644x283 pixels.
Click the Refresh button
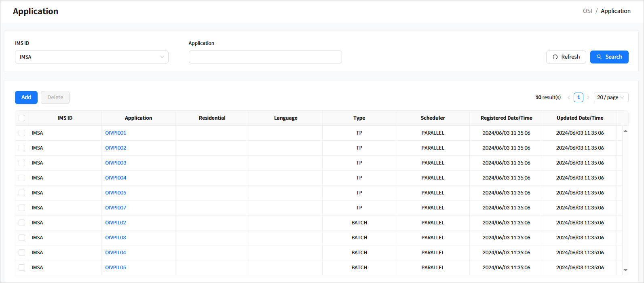pyautogui.click(x=566, y=57)
